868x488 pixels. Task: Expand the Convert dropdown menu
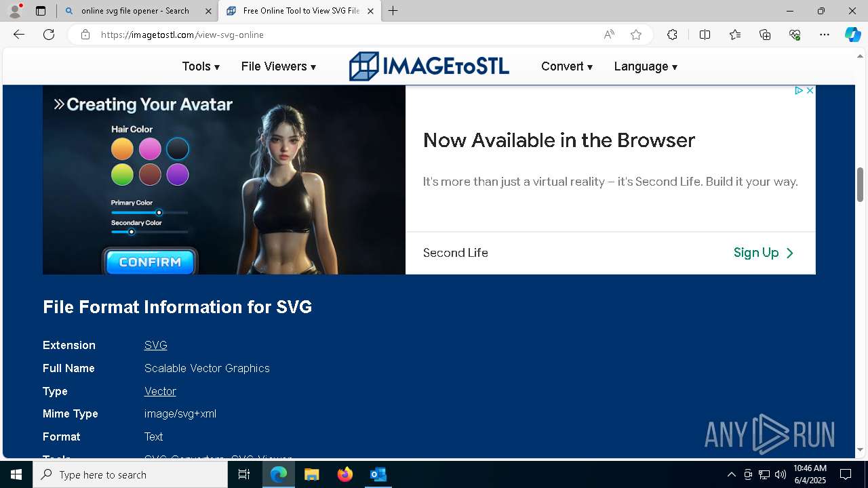567,66
